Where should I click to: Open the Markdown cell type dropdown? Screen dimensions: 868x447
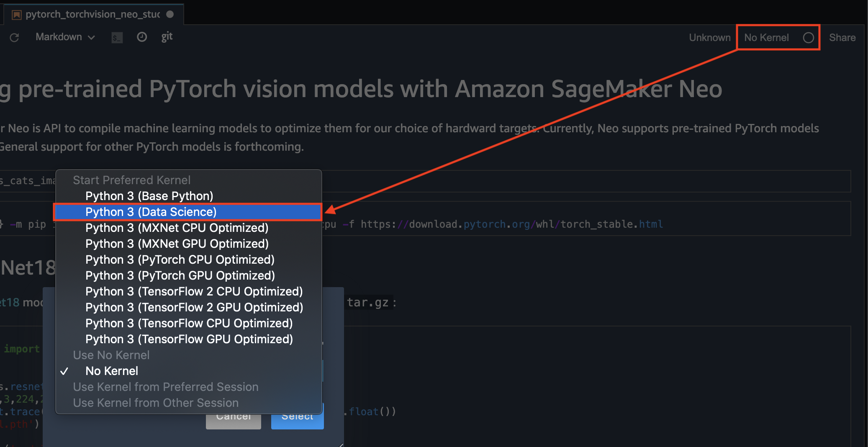coord(65,37)
